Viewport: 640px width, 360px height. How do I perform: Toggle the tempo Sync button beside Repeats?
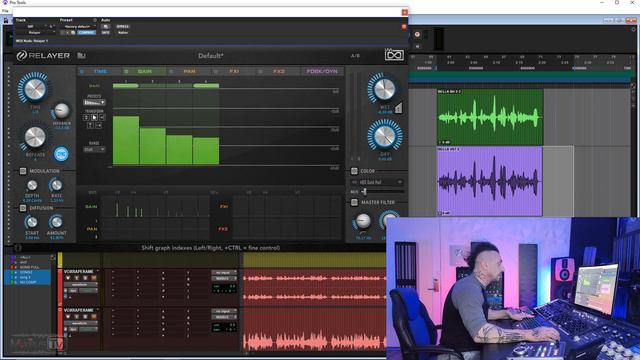click(61, 154)
